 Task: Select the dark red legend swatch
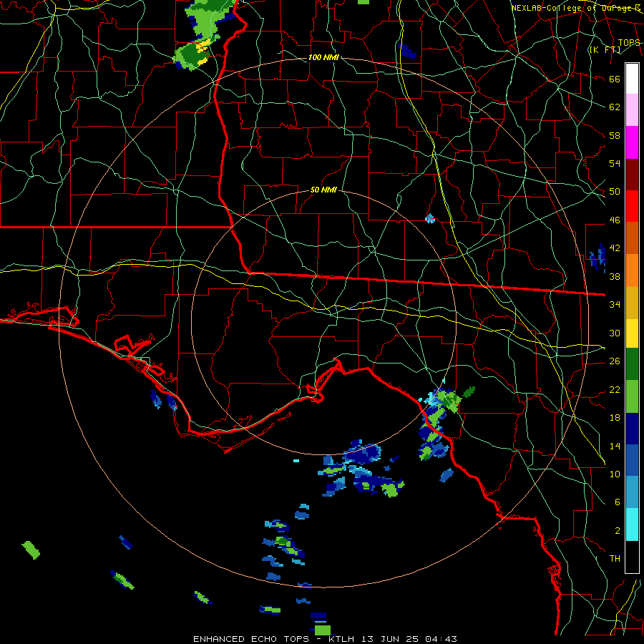[632, 175]
